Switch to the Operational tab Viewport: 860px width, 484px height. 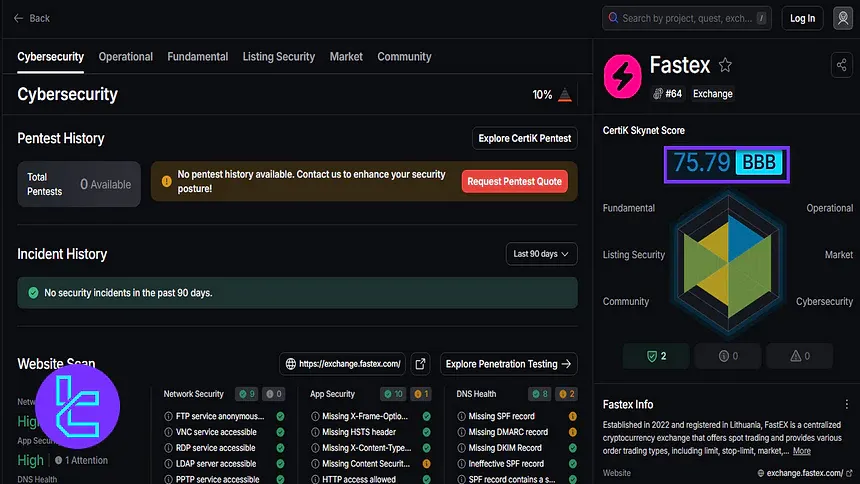point(126,57)
